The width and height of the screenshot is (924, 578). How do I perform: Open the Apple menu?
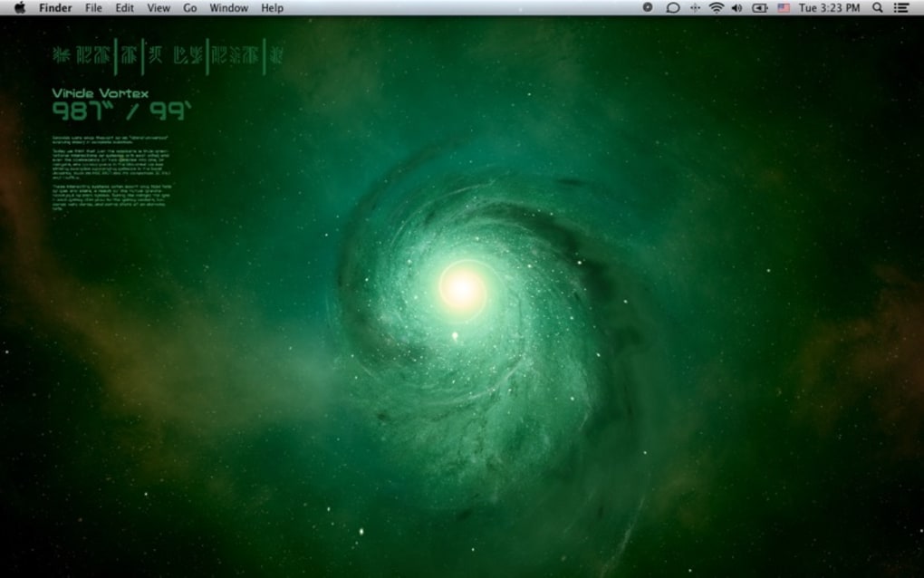20,7
